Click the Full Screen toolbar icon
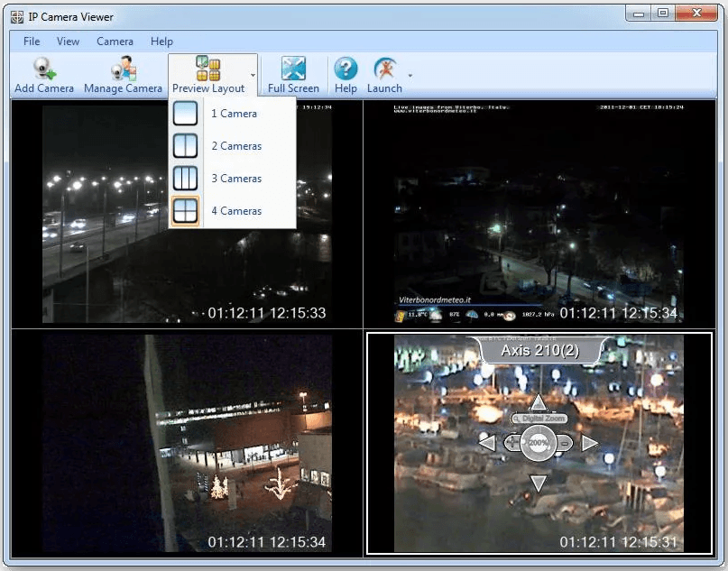728x571 pixels. (293, 70)
